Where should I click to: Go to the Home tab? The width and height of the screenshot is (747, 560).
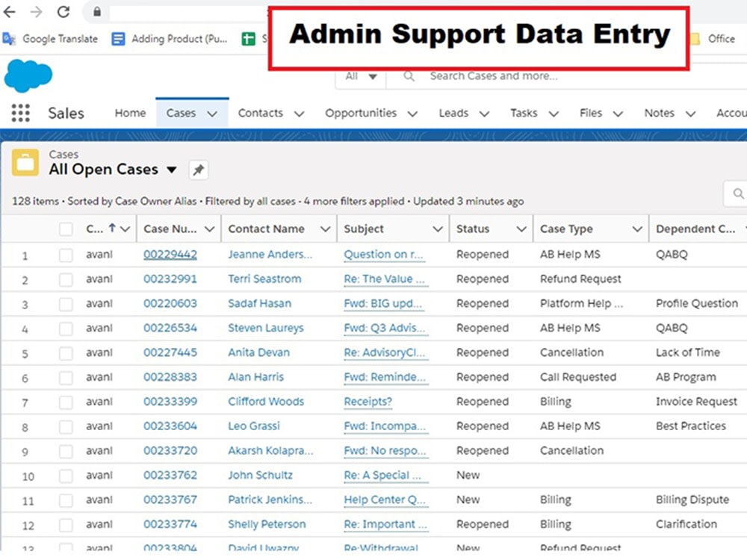[x=130, y=113]
